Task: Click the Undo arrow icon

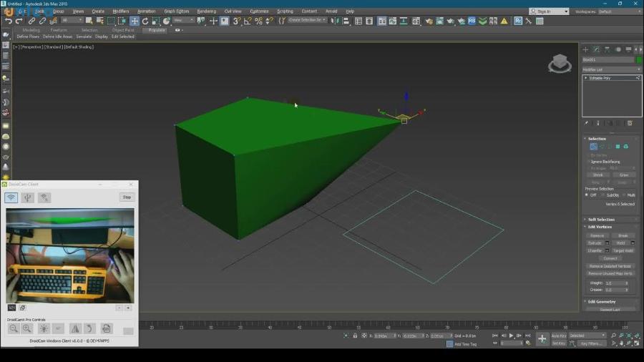Action: click(8, 21)
